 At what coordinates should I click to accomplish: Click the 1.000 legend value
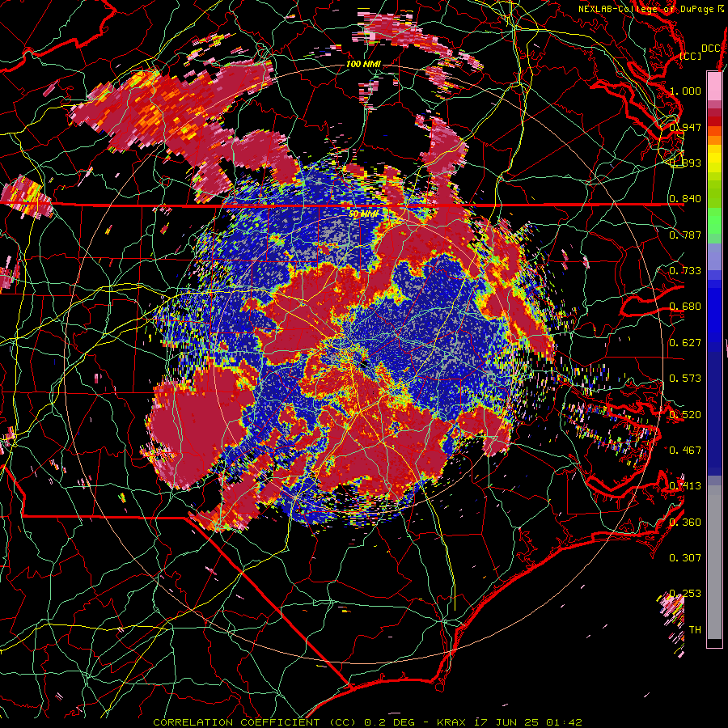coord(685,91)
